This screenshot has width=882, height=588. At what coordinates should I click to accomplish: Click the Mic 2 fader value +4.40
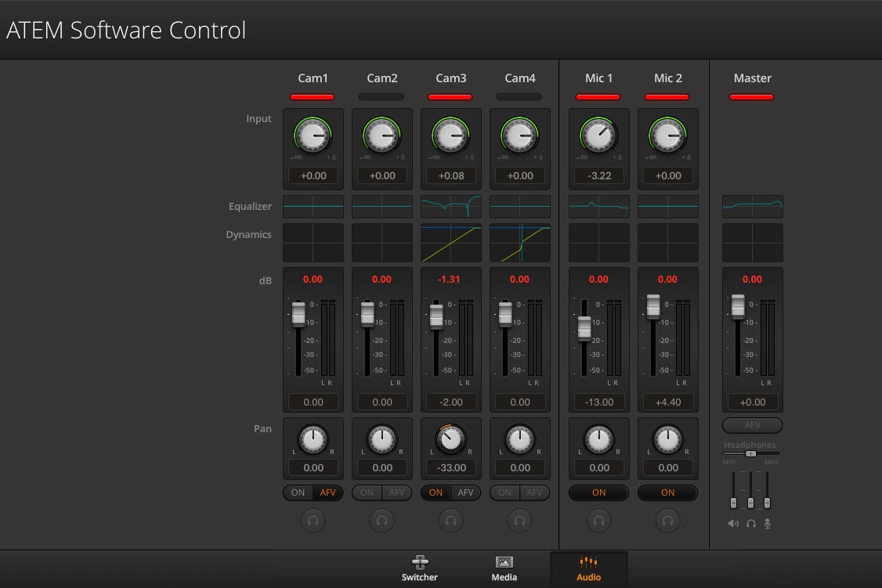[x=667, y=402]
